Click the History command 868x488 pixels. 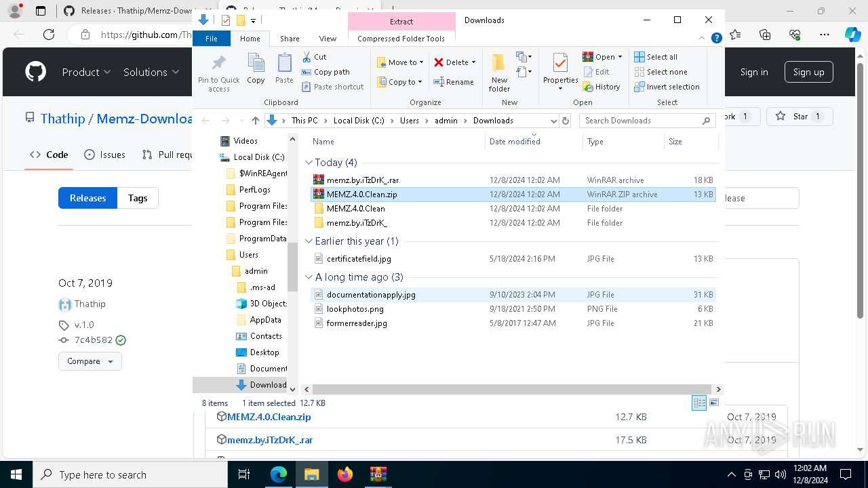pos(601,87)
